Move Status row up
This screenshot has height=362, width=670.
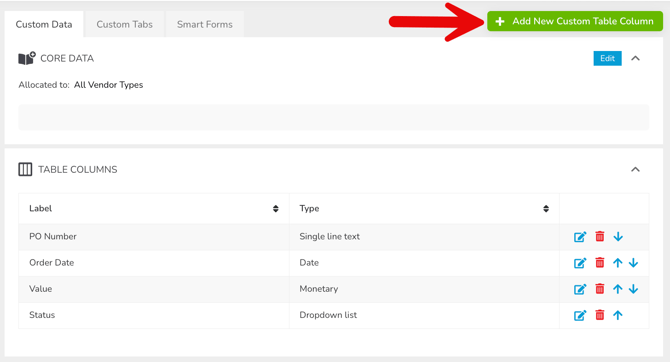[x=617, y=315]
